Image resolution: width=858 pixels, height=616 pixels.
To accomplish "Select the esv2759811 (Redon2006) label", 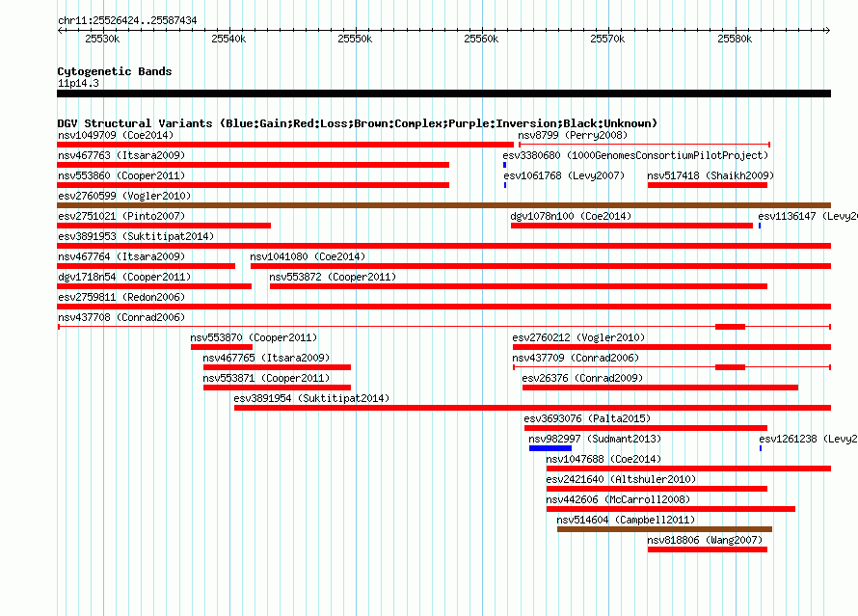I will pyautogui.click(x=121, y=297).
